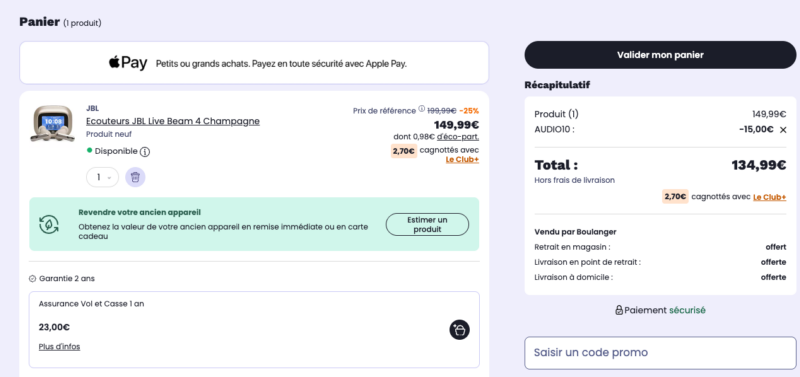Click Estimer un produit button
The width and height of the screenshot is (800, 377).
pyautogui.click(x=427, y=224)
